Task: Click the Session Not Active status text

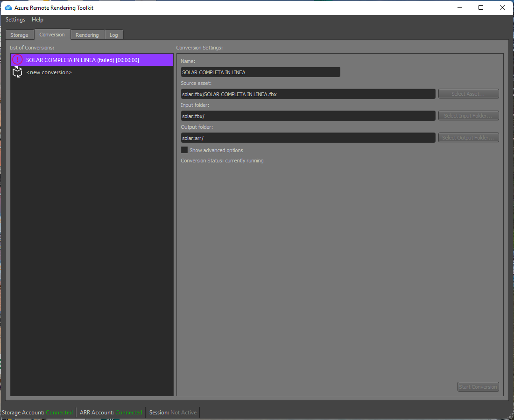Action: coord(173,412)
